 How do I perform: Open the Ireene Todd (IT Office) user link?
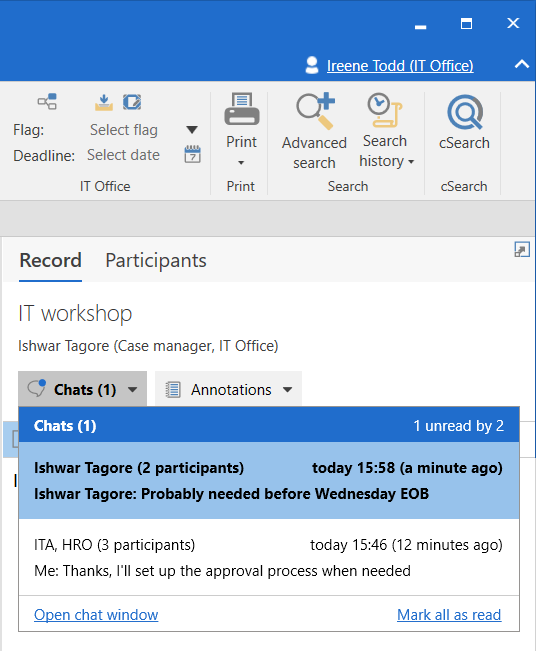coord(400,66)
